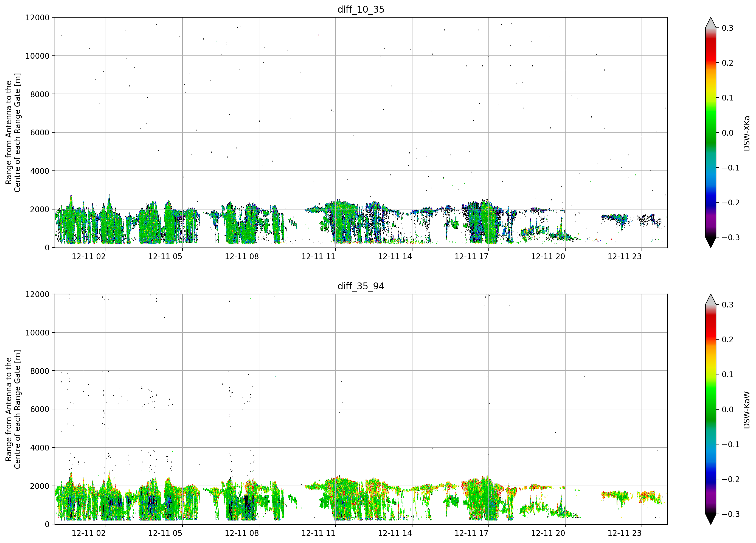Select the DSW-KaW colorbar label
The width and height of the screenshot is (756, 543).
[746, 410]
